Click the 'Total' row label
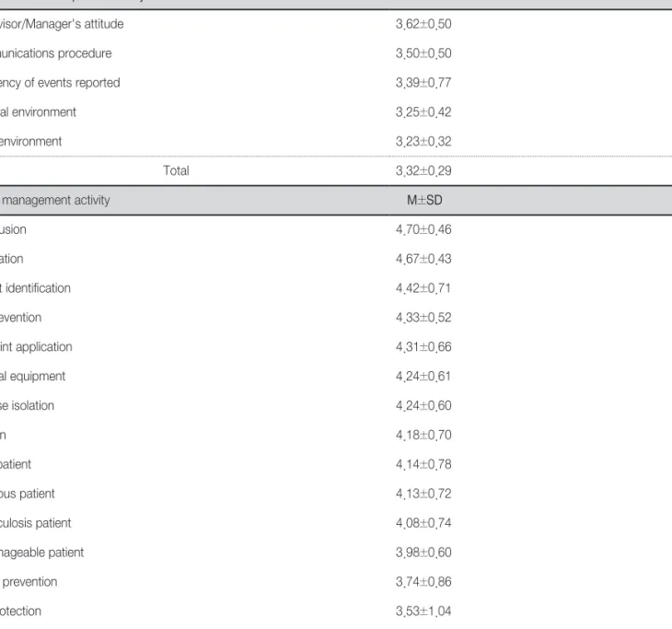This screenshot has width=672, height=629. click(176, 170)
